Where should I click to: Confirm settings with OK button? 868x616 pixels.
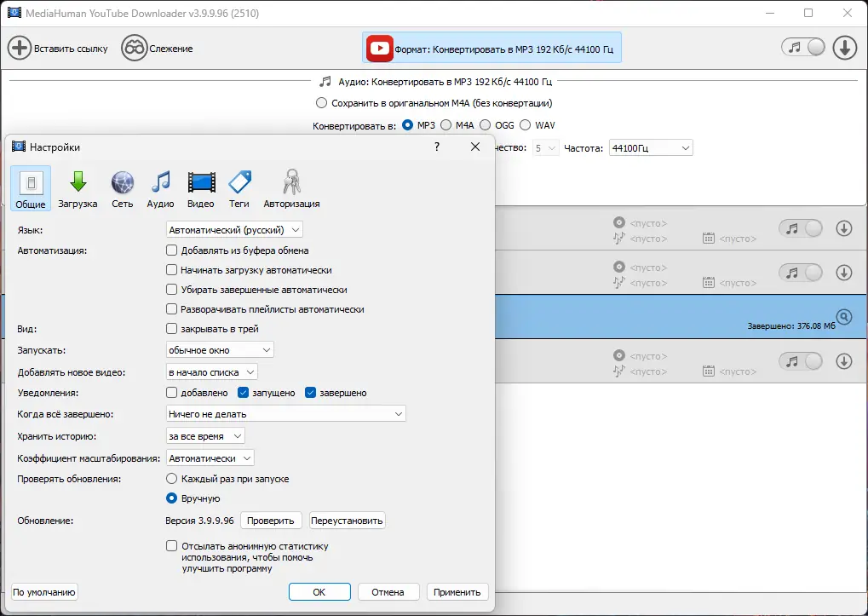click(x=319, y=591)
